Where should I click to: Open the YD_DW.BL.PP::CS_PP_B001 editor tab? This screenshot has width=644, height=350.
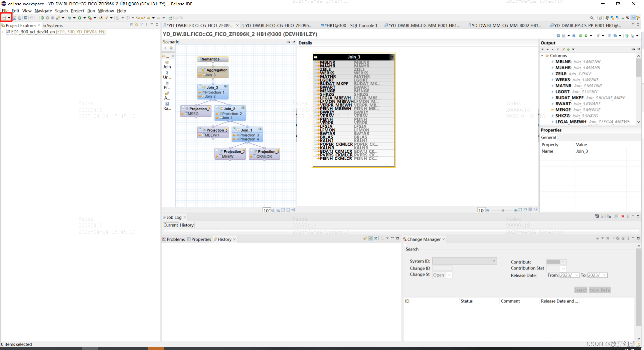[585, 25]
